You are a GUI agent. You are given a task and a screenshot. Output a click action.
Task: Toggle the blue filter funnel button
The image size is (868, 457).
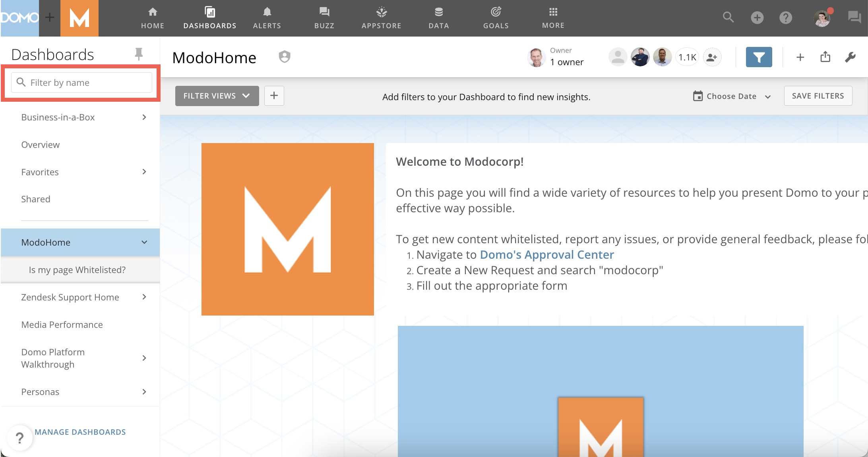[x=759, y=57]
